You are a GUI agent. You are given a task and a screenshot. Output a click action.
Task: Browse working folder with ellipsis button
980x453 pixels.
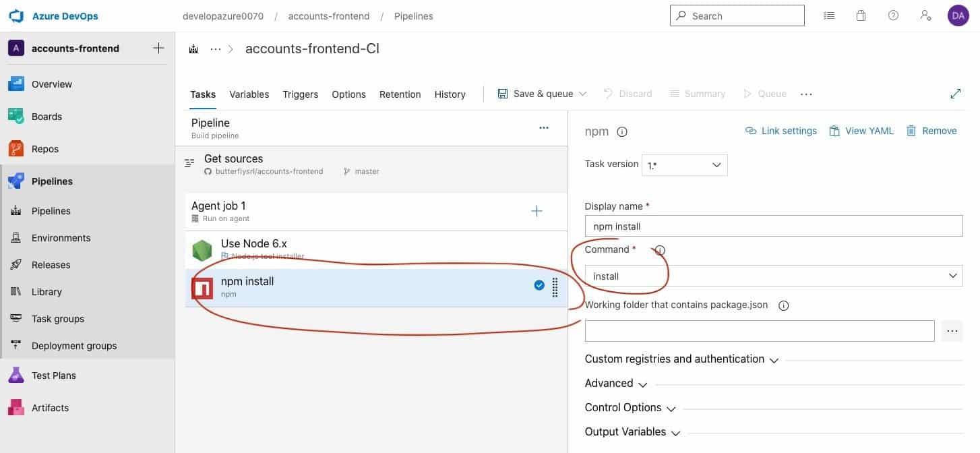click(952, 331)
